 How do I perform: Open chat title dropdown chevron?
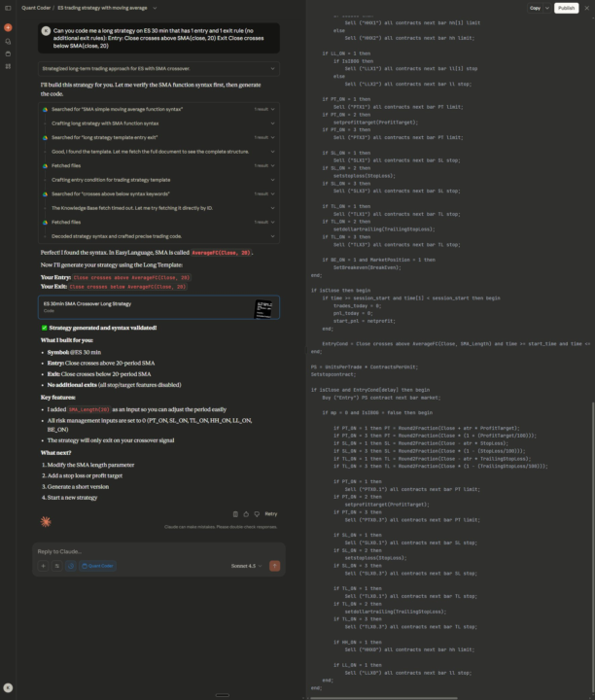155,8
